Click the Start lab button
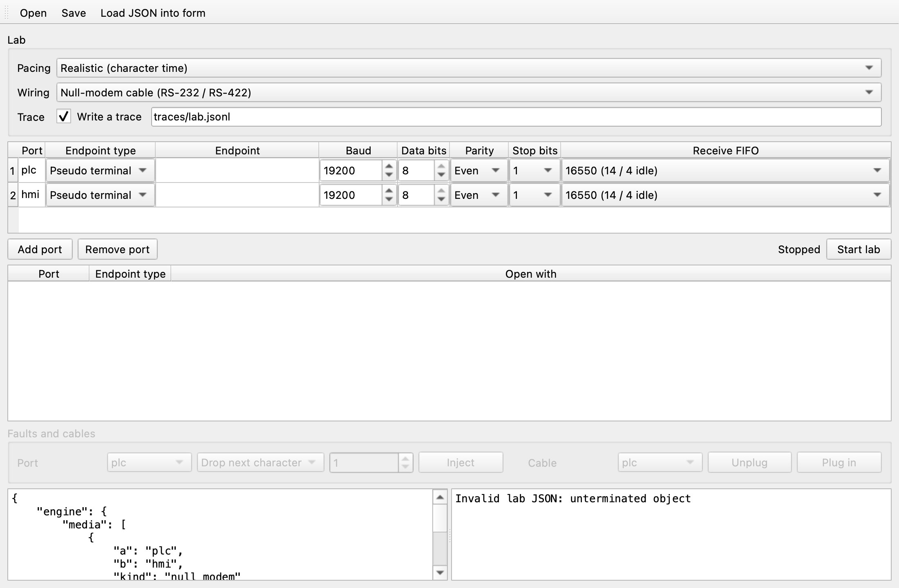The image size is (899, 588). 859,249
